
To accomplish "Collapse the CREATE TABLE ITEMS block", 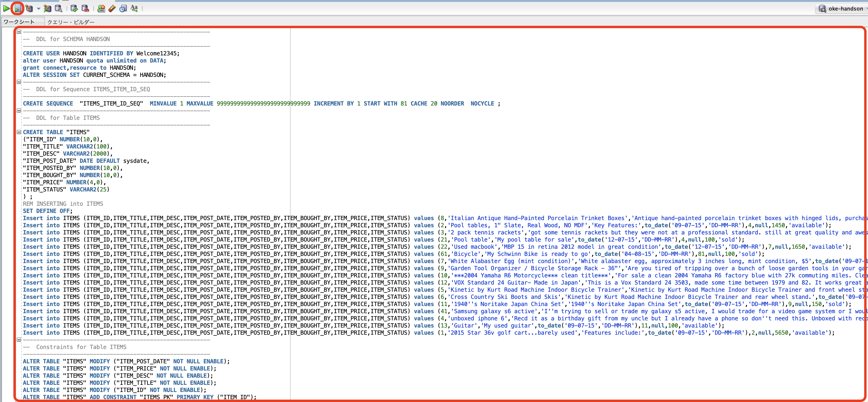I will click(x=19, y=132).
